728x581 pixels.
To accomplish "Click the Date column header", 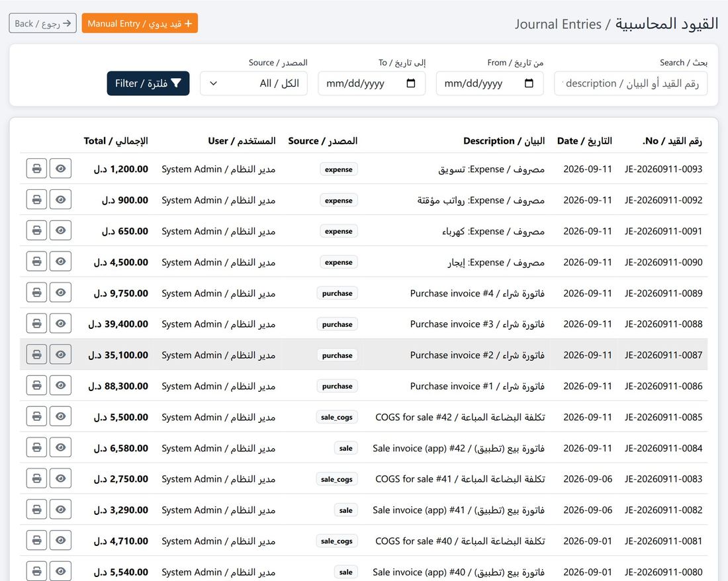I will 584,140.
